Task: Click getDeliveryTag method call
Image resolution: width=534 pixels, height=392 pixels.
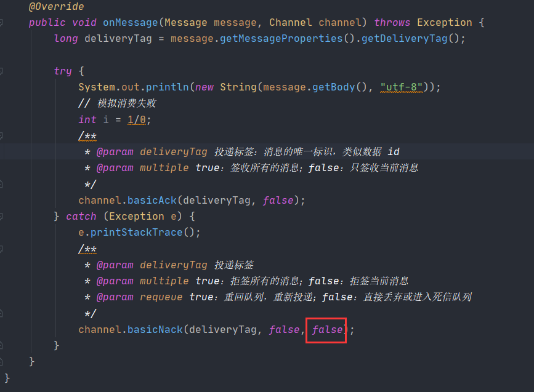Action: (x=405, y=38)
